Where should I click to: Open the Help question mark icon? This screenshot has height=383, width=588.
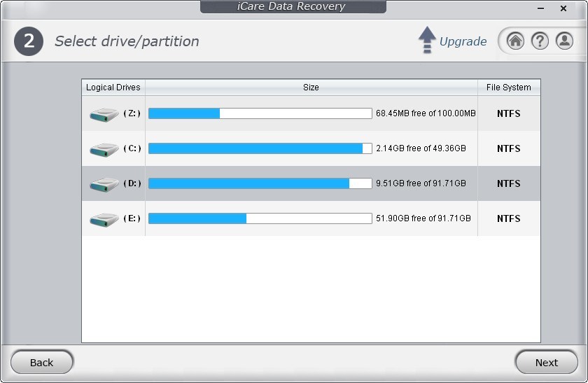click(540, 41)
